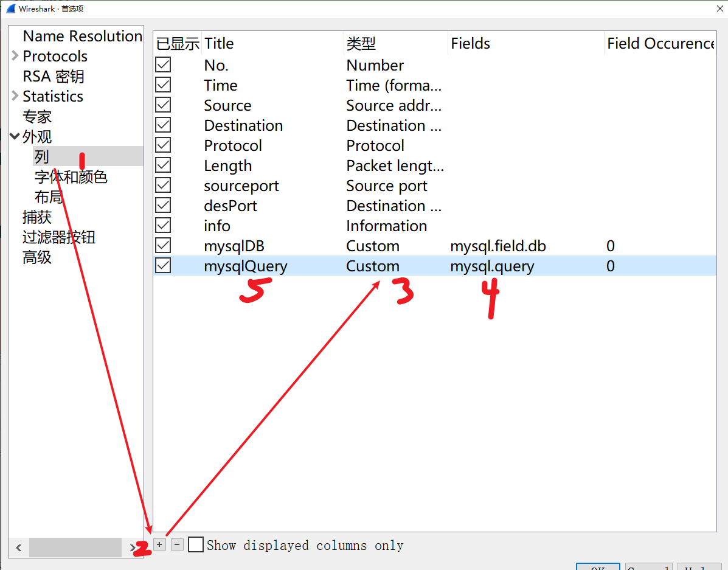The width and height of the screenshot is (728, 570).
Task: Uncheck the mysqlDB column visibility checkbox
Action: click(163, 245)
